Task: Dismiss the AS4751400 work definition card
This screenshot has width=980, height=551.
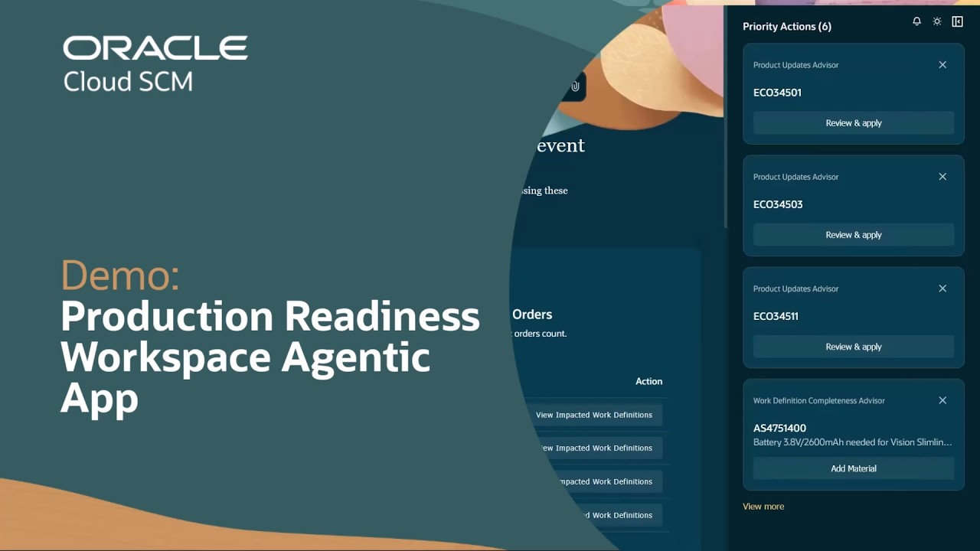Action: pos(942,400)
